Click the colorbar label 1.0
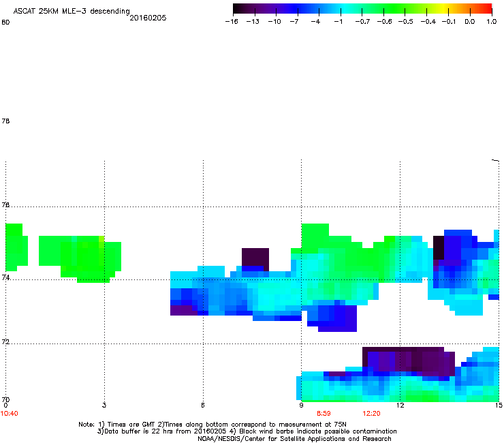Screen dimensions: 504x443 click(492, 22)
